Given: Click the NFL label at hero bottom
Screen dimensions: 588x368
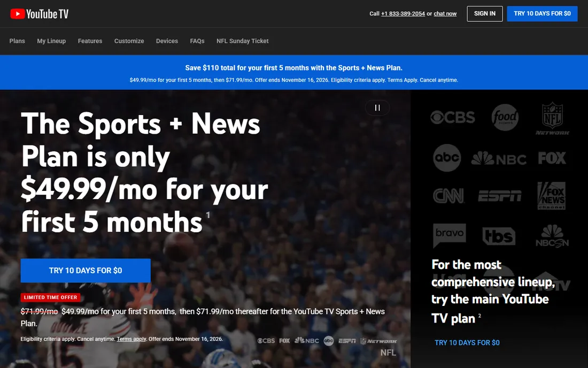Looking at the screenshot, I should click(x=388, y=352).
